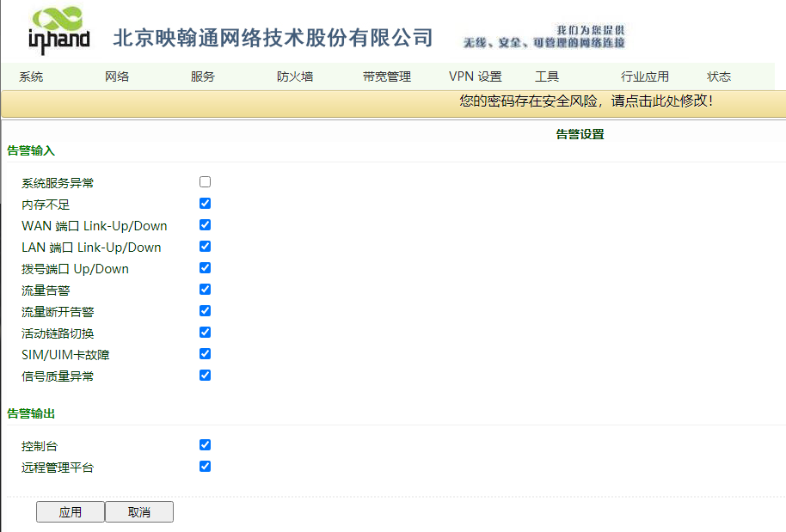
Task: Disable the 信号质量异常 alarm
Action: click(x=204, y=376)
